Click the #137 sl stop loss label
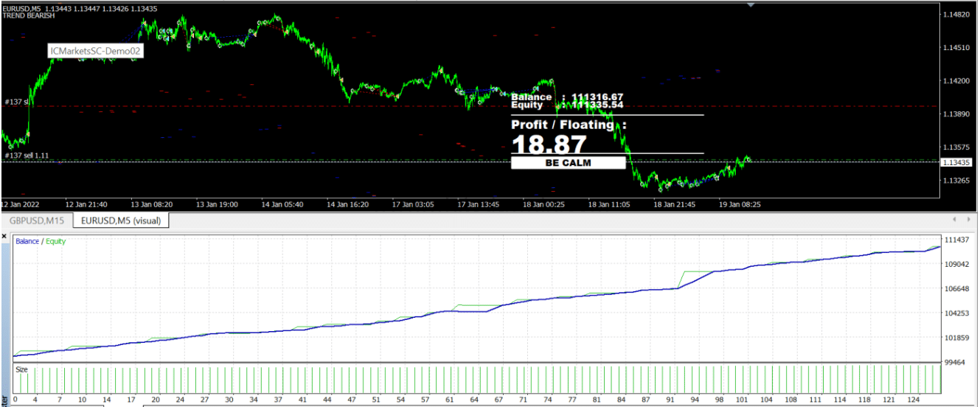980x407 pixels. 15,102
